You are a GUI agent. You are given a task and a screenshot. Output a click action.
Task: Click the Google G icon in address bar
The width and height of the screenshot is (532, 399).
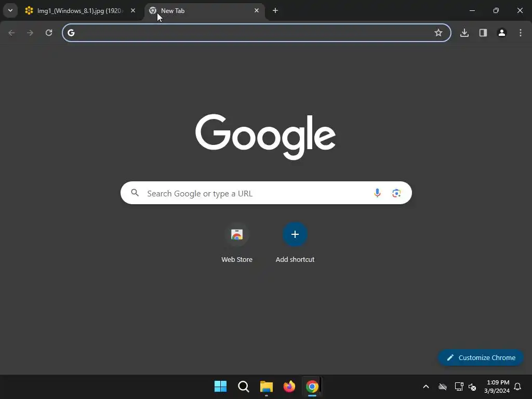[71, 33]
